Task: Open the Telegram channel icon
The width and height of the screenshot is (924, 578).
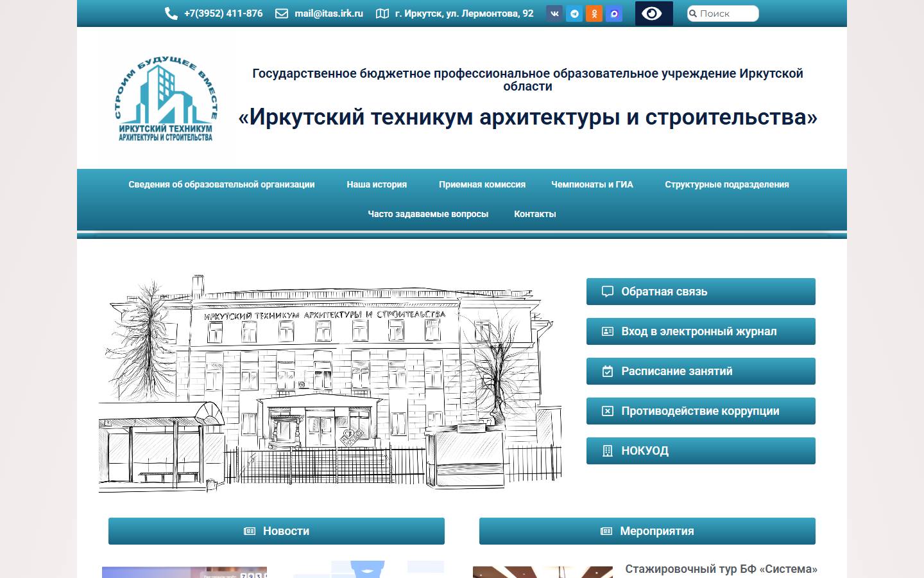Action: click(574, 13)
